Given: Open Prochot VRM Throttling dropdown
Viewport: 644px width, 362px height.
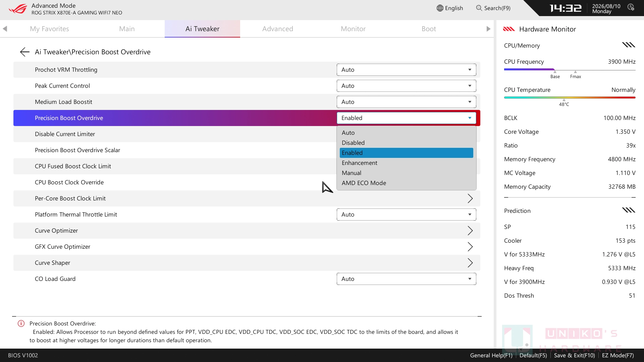Looking at the screenshot, I should click(x=406, y=70).
